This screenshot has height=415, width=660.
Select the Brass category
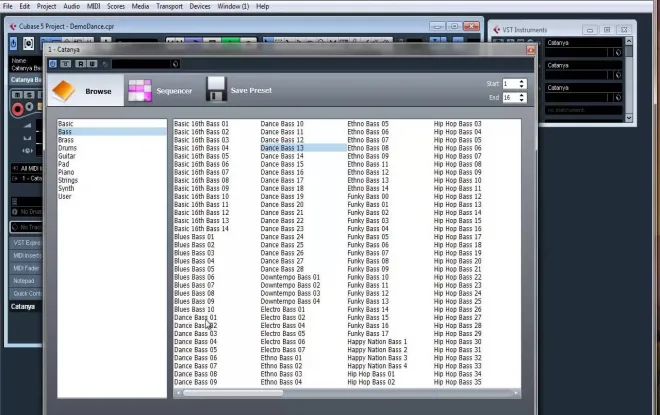112,140
